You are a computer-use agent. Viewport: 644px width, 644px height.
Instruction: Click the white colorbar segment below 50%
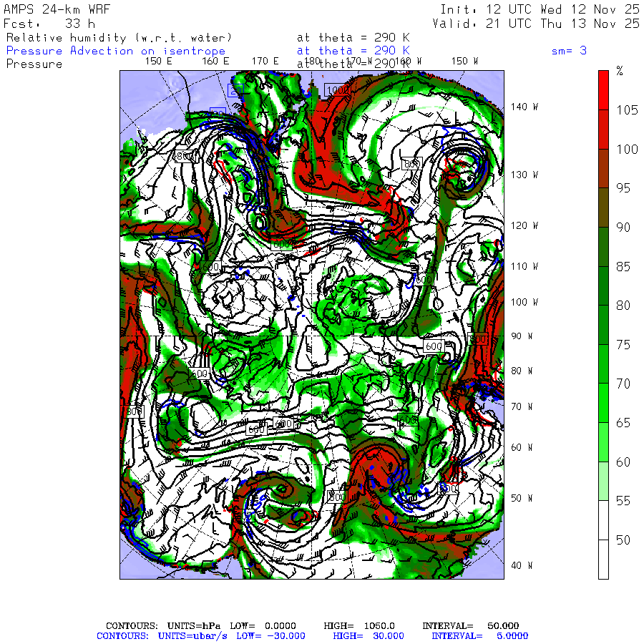(x=604, y=559)
